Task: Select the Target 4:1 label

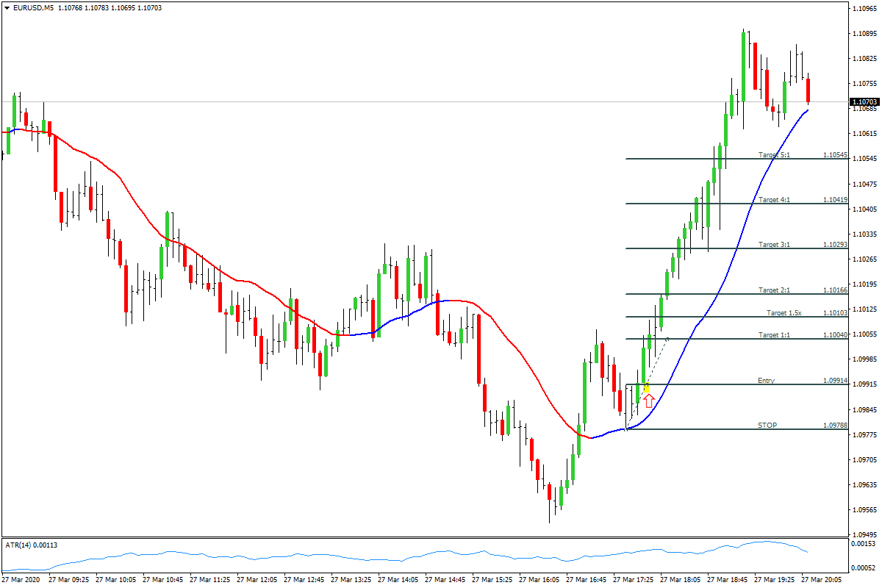Action: (774, 200)
